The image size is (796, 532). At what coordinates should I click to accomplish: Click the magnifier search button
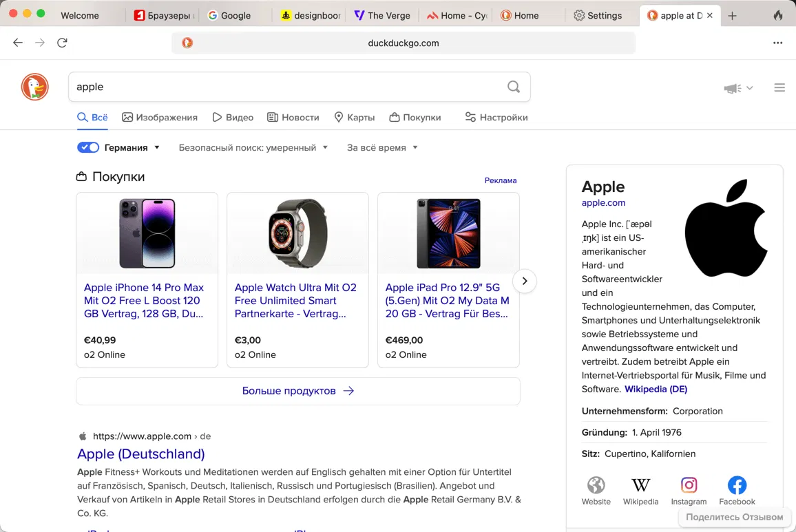514,87
